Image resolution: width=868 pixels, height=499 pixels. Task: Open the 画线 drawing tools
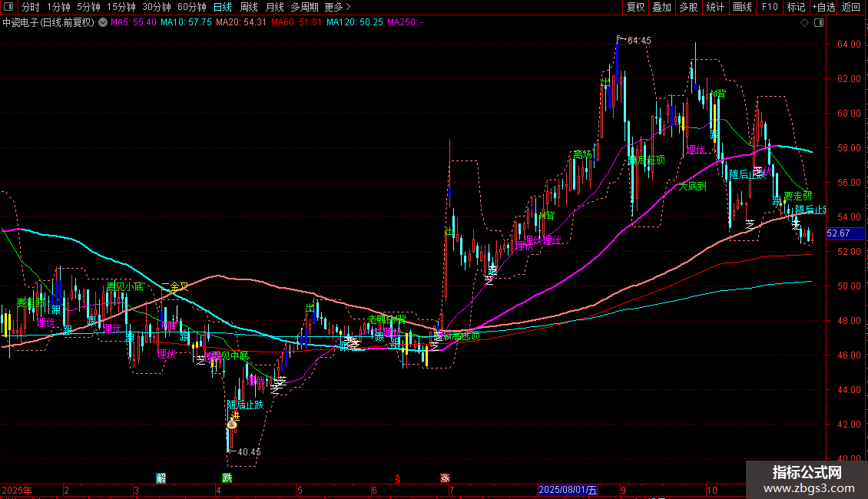(742, 7)
